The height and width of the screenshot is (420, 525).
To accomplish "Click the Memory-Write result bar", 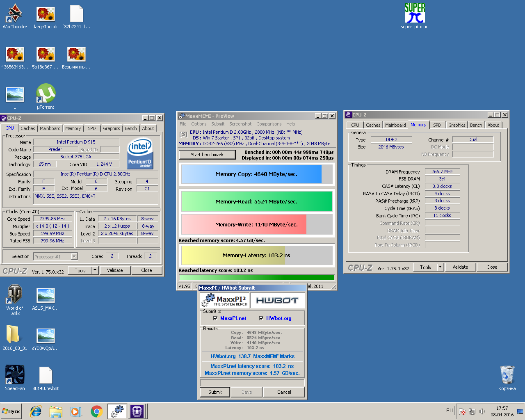I will coord(257,224).
